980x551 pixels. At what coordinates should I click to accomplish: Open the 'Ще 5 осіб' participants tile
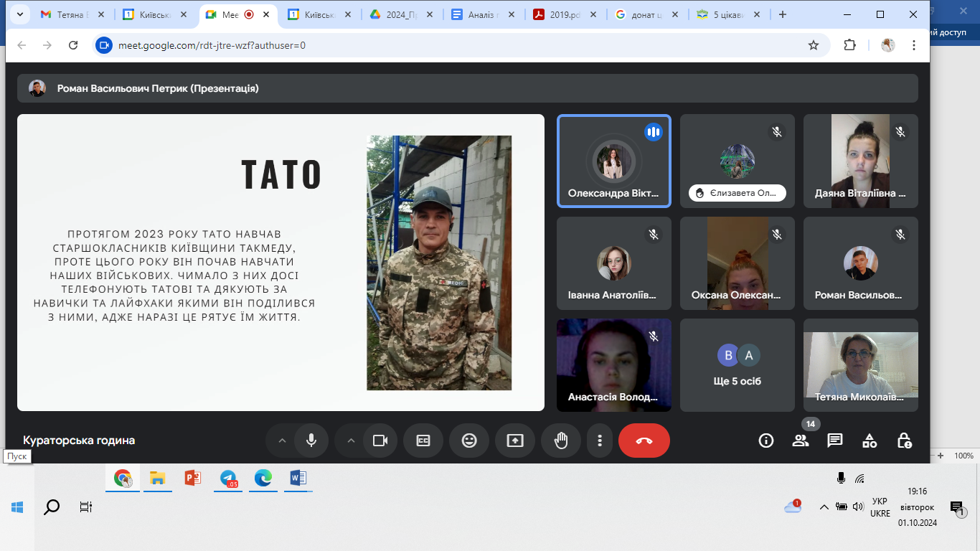click(738, 366)
